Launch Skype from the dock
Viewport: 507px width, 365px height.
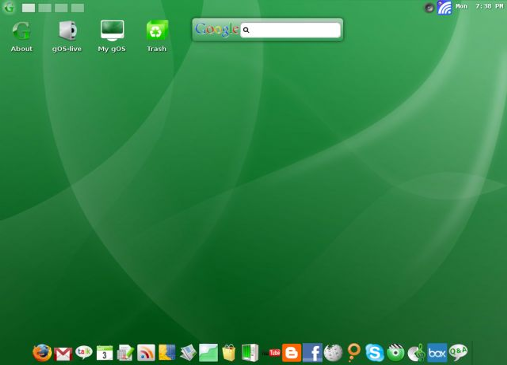pyautogui.click(x=374, y=353)
